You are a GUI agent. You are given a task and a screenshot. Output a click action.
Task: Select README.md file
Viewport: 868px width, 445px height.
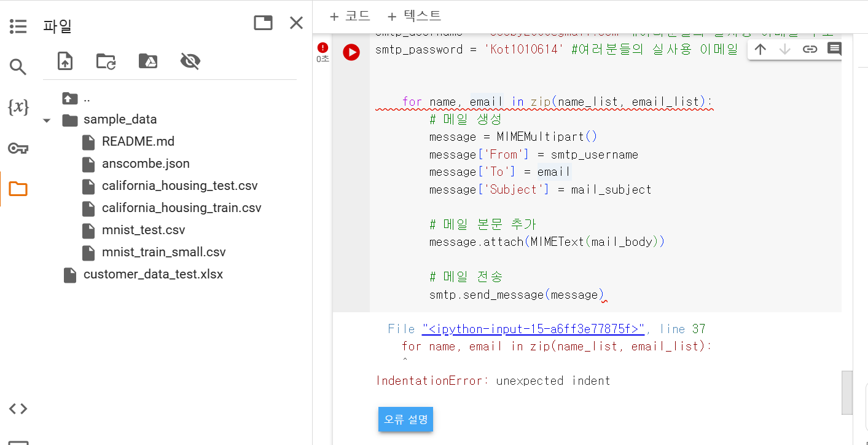138,141
